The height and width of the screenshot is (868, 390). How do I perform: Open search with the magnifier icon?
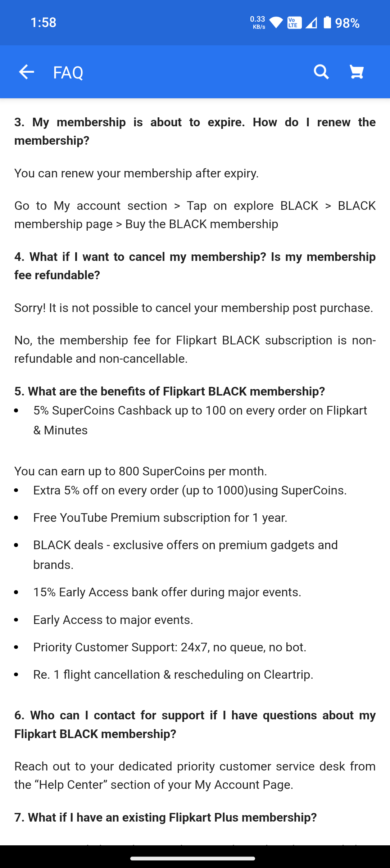[x=321, y=72]
